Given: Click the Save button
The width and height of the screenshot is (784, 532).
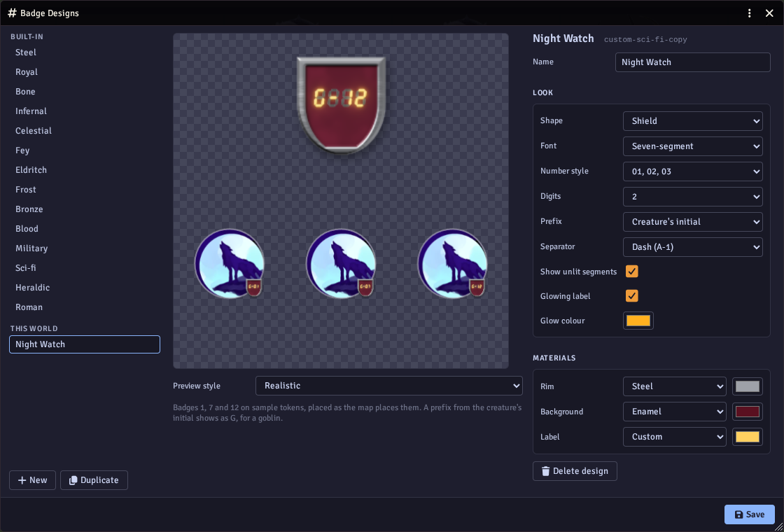Looking at the screenshot, I should pos(750,514).
